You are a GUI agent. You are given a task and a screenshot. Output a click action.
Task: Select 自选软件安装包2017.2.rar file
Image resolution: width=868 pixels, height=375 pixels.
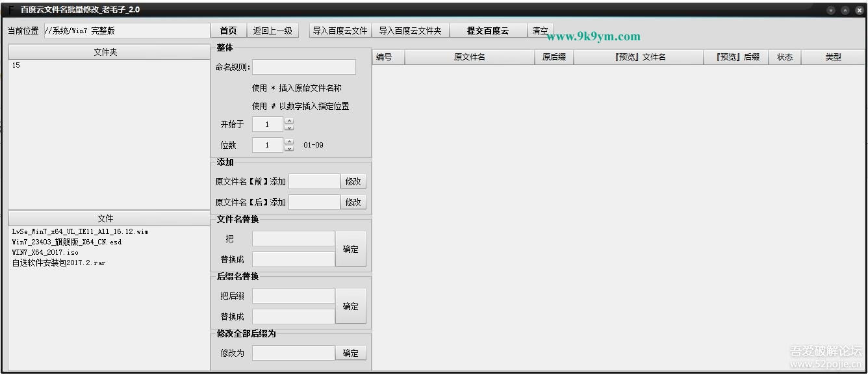[x=58, y=263]
